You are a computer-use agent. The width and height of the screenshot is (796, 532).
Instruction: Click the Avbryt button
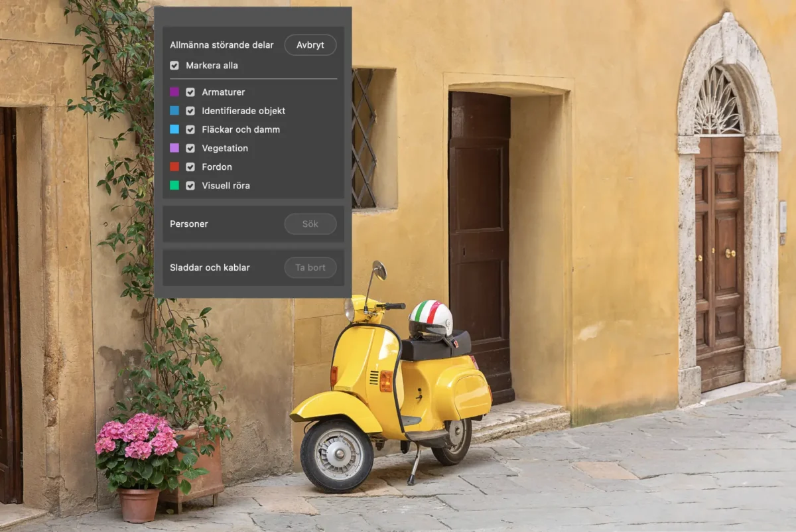310,45
